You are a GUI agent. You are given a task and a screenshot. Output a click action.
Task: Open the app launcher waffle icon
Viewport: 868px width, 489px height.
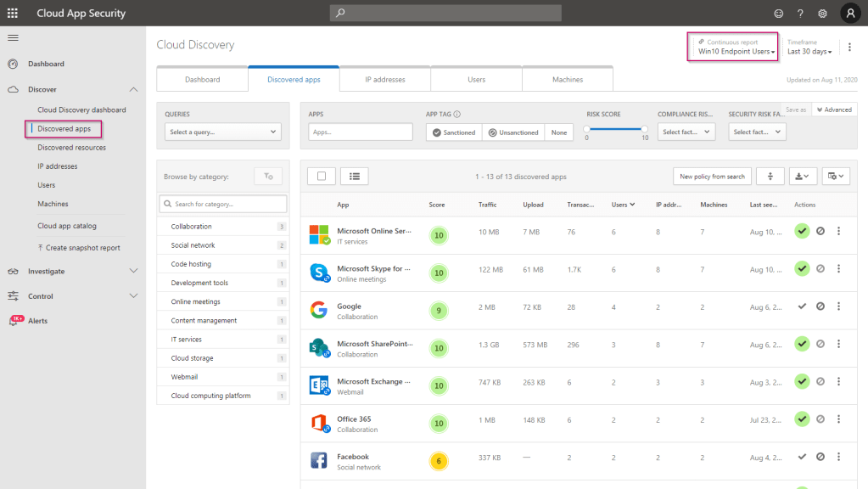point(13,13)
